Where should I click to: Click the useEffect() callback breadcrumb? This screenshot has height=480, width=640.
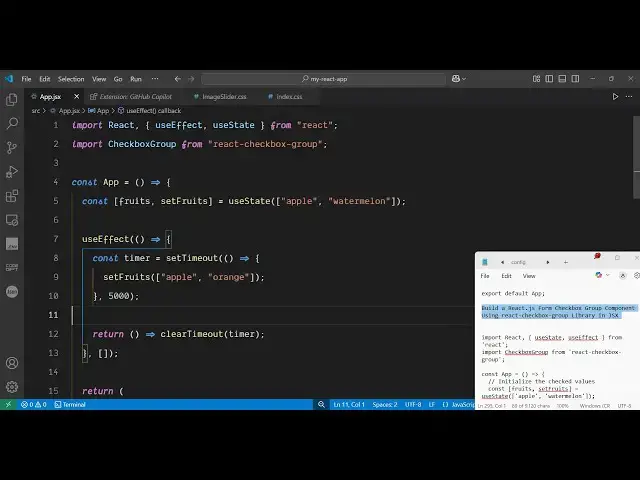coord(153,111)
